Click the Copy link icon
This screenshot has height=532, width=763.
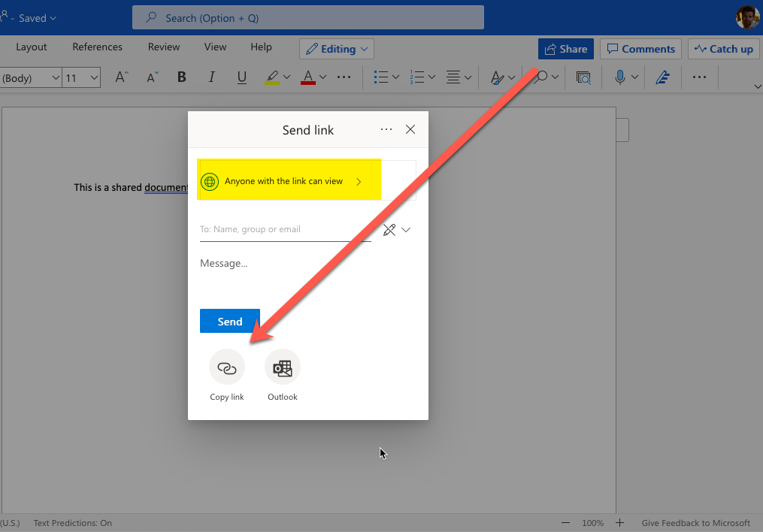coord(226,367)
